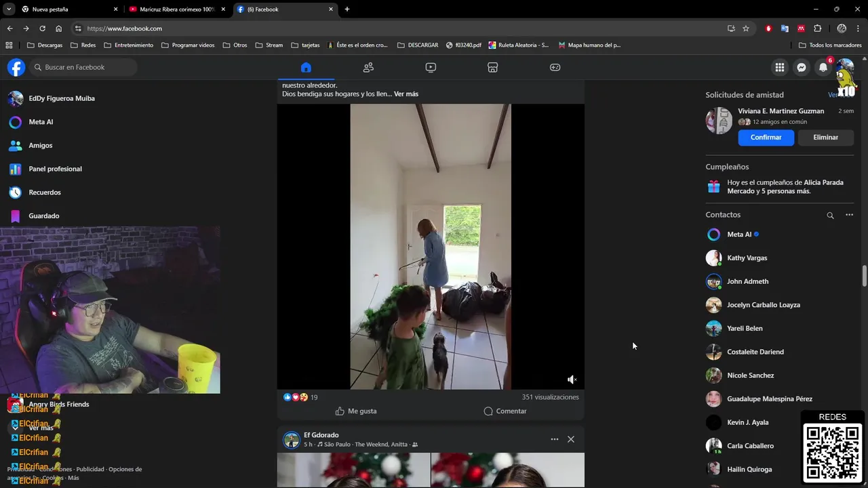Open the f03240.pdf bookmark
The height and width of the screenshot is (488, 868).
pos(464,45)
